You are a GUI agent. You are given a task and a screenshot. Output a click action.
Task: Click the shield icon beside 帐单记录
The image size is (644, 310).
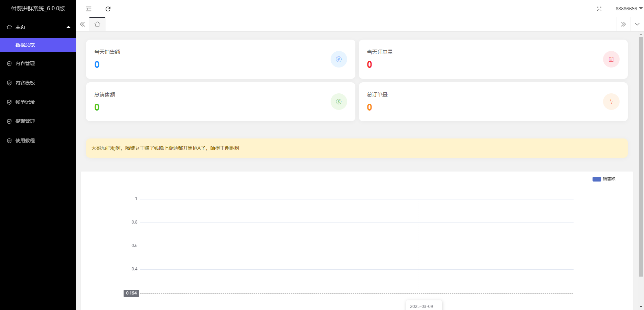9,102
